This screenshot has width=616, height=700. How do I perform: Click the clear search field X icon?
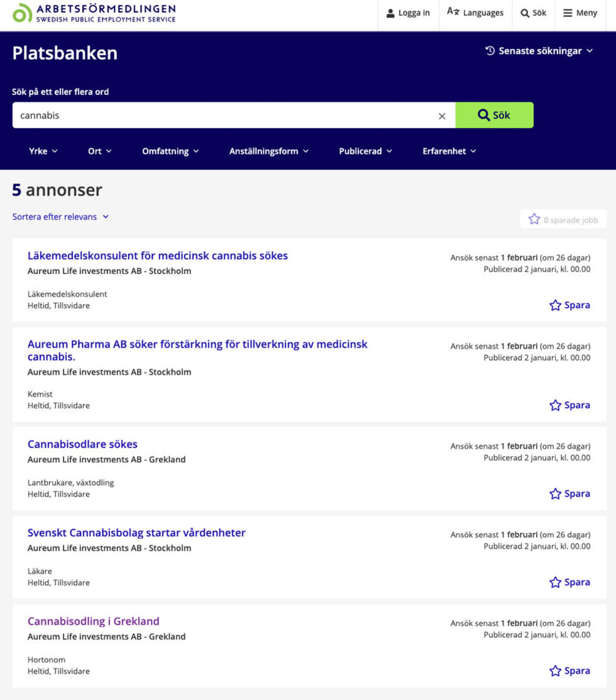(x=442, y=116)
